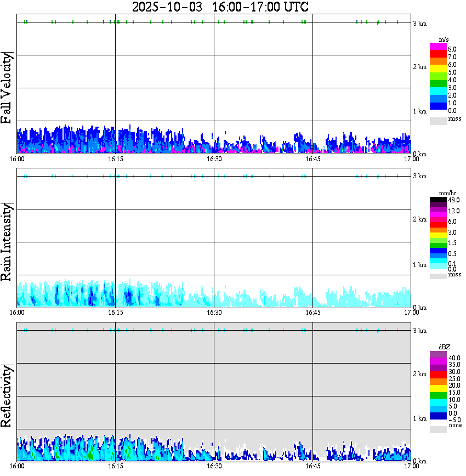Select the purple 12.0 mm/hr intensity swatch
Image resolution: width=466 pixels, height=476 pixels.
tap(438, 210)
